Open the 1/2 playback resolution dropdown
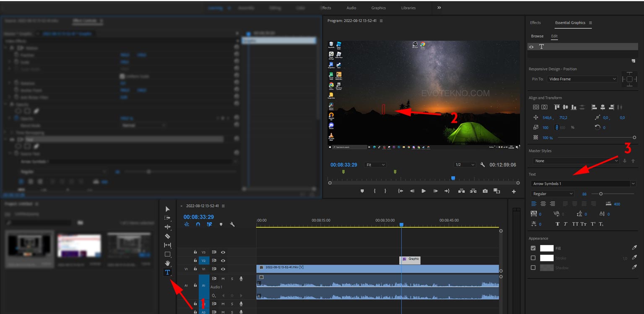 [x=464, y=164]
